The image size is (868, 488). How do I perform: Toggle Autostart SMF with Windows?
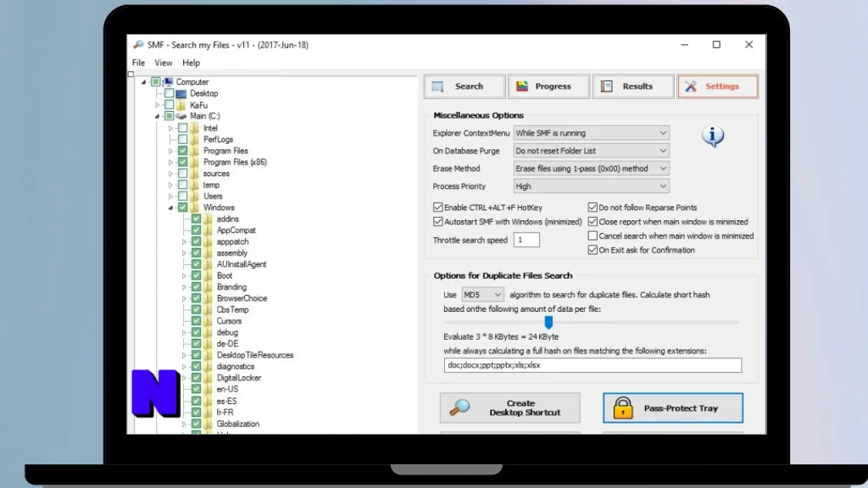pyautogui.click(x=438, y=221)
